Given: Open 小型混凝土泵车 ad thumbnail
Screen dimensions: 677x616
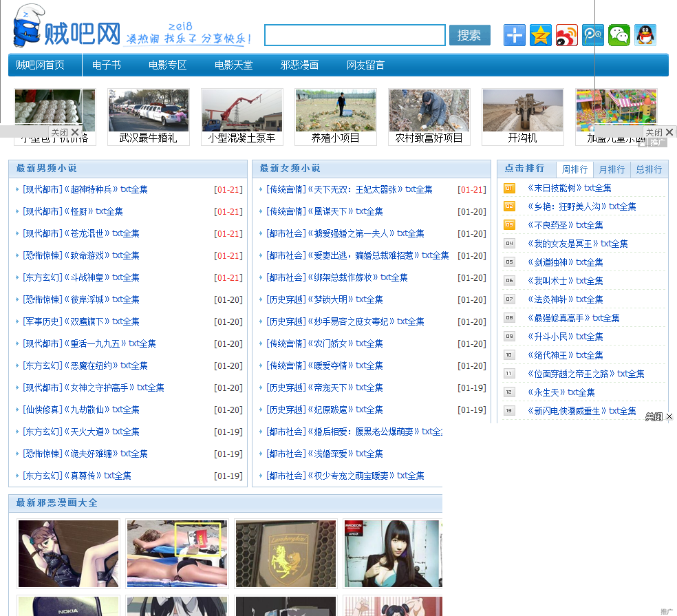Looking at the screenshot, I should tap(241, 116).
